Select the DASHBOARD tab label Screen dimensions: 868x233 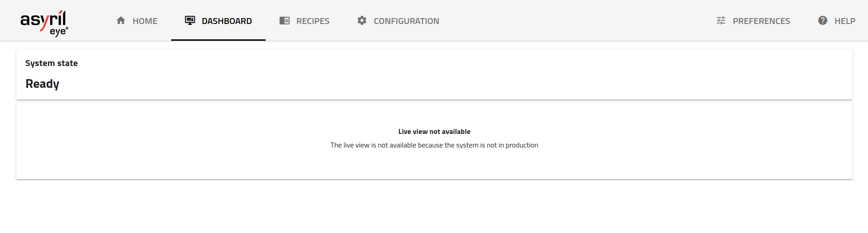(x=227, y=21)
